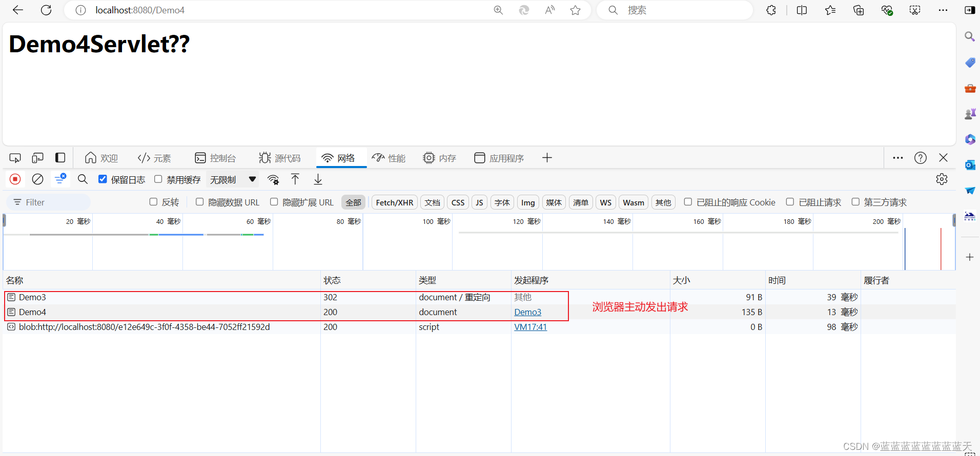Import HAR file with up arrow
Viewport: 980px width, 456px height.
pos(295,179)
